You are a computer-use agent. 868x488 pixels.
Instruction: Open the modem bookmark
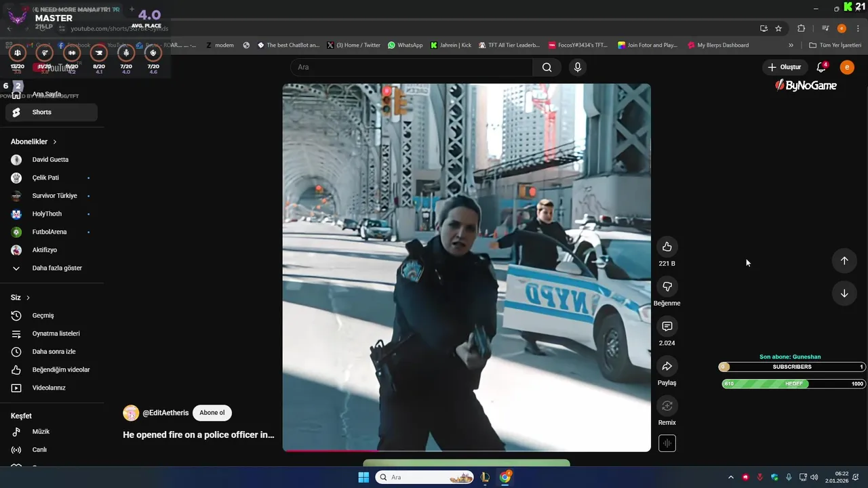[220, 45]
